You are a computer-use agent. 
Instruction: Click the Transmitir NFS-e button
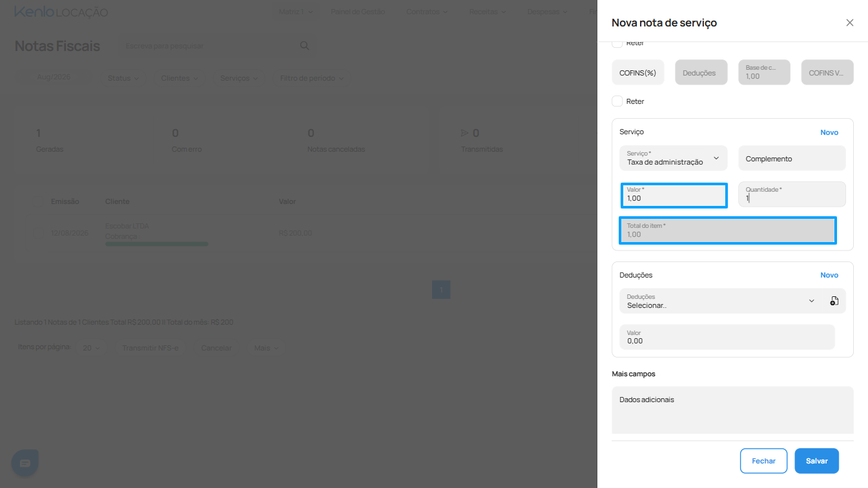[x=150, y=348]
